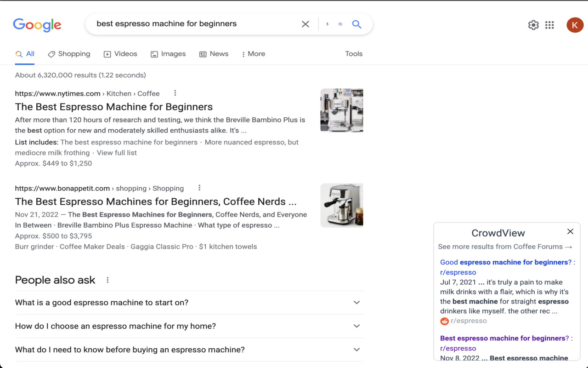Open Google Lens image search icon
The height and width of the screenshot is (368, 588).
340,24
